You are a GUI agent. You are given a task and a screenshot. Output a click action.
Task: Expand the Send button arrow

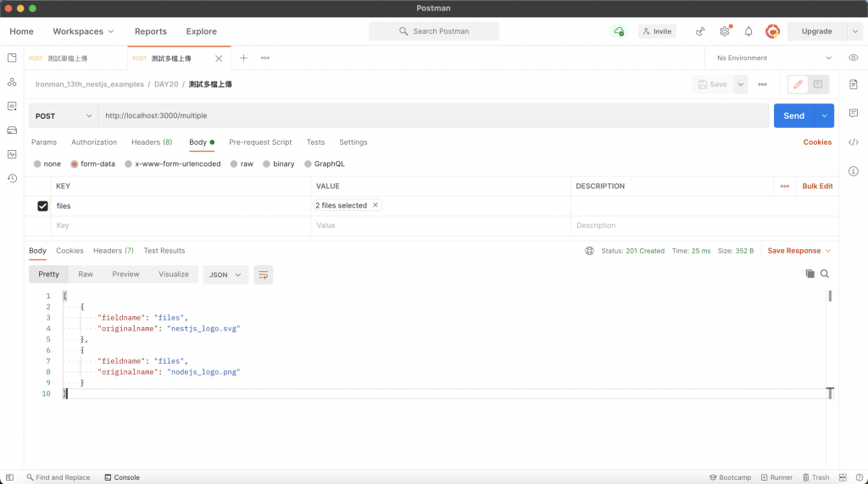pyautogui.click(x=824, y=116)
